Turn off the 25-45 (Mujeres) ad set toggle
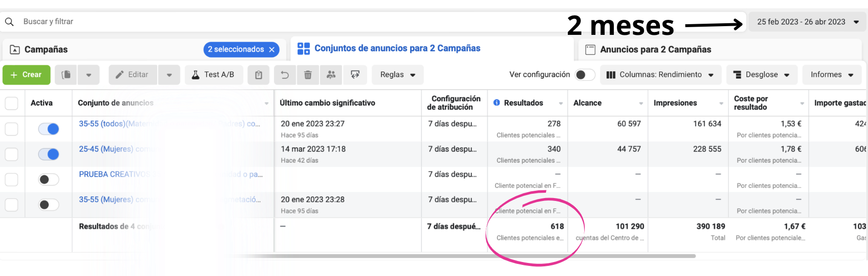This screenshot has width=868, height=276. 48,154
